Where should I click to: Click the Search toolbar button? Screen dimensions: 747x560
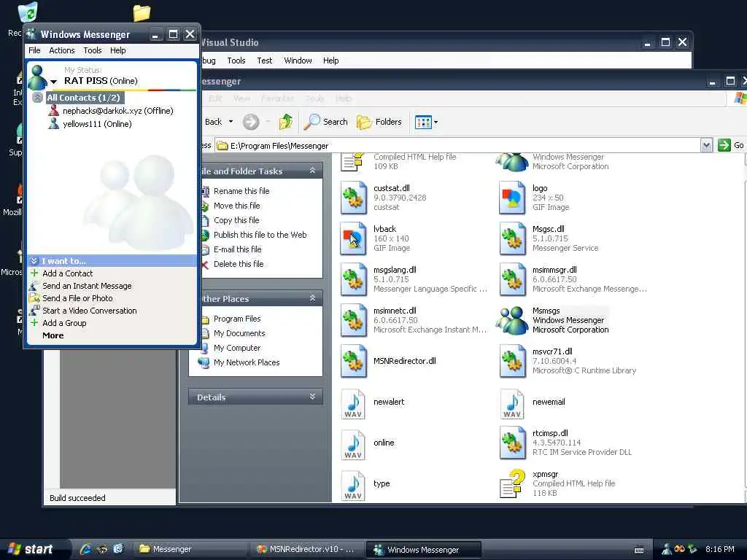pos(326,122)
